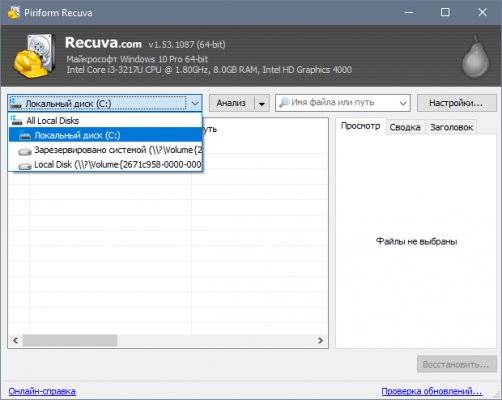Open the Заголовок tab

[x=451, y=127]
